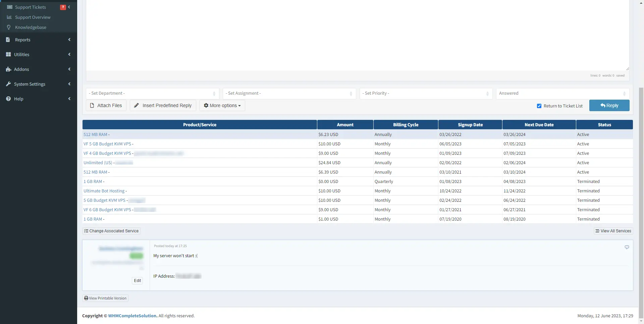The image size is (644, 324).
Task: Click the Support Overview chart icon
Action: (9, 17)
